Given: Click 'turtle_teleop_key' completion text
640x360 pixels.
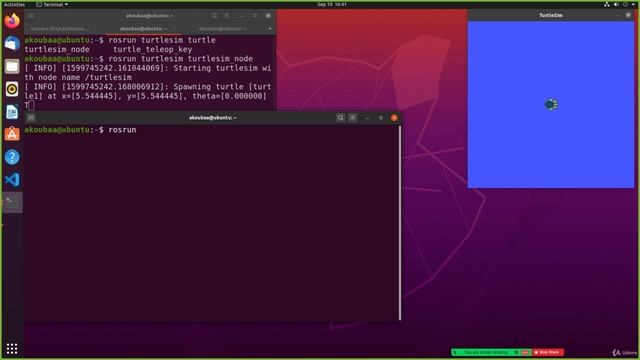Looking at the screenshot, I should point(153,49).
